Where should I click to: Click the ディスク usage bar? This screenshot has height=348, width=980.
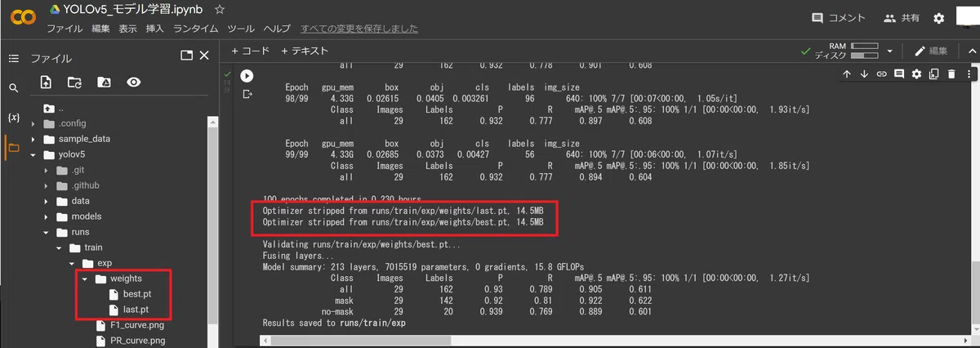coord(864,56)
